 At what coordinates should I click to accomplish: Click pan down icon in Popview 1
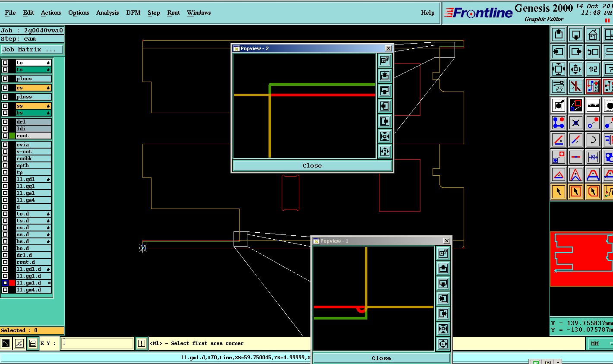click(443, 284)
